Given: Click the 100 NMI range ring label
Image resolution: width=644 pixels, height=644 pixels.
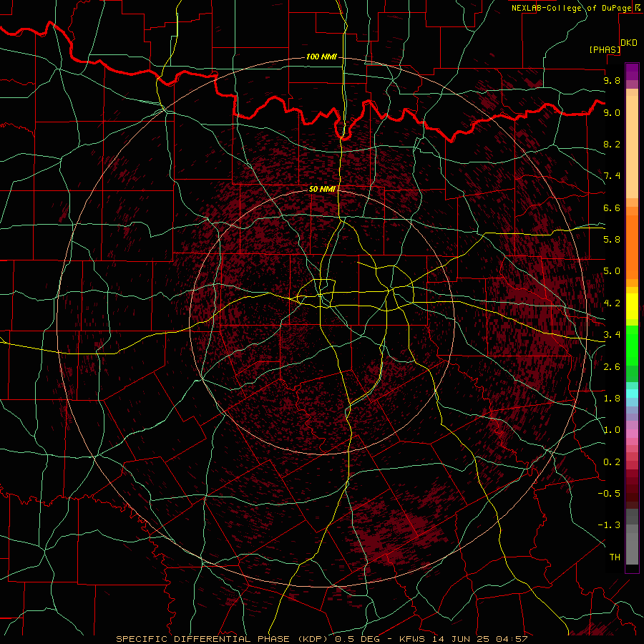Looking at the screenshot, I should tap(321, 57).
